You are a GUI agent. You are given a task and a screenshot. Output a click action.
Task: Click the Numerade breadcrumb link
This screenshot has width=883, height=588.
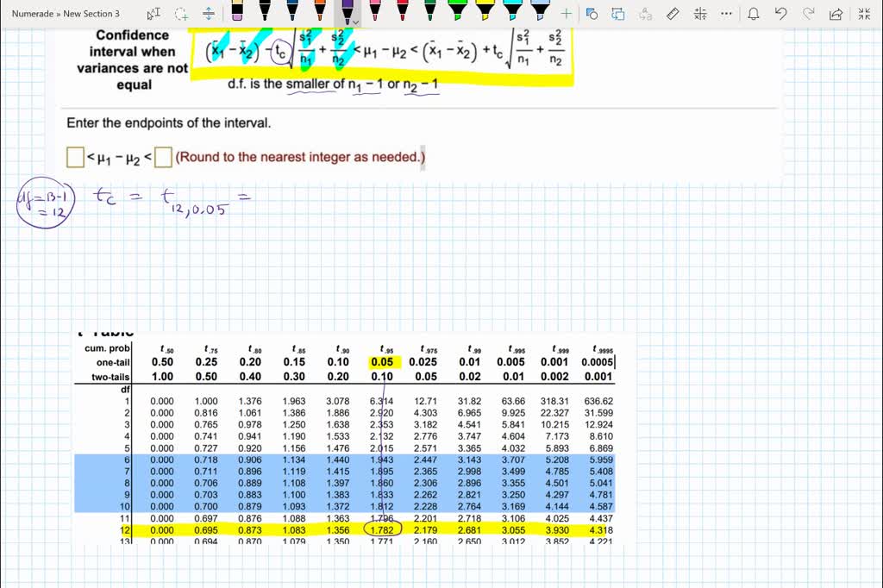point(33,13)
